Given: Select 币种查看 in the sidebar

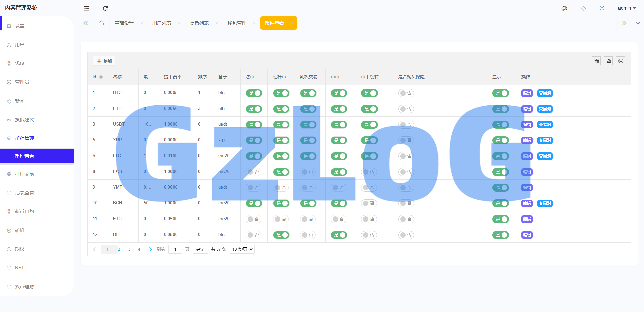Looking at the screenshot, I should pyautogui.click(x=24, y=156).
